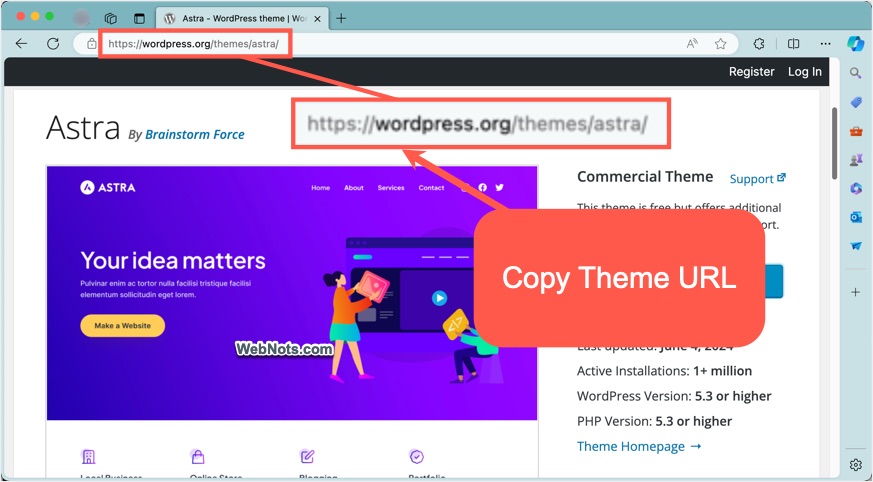The width and height of the screenshot is (873, 482).
Task: Add a new app to sidebar
Action: point(856,292)
